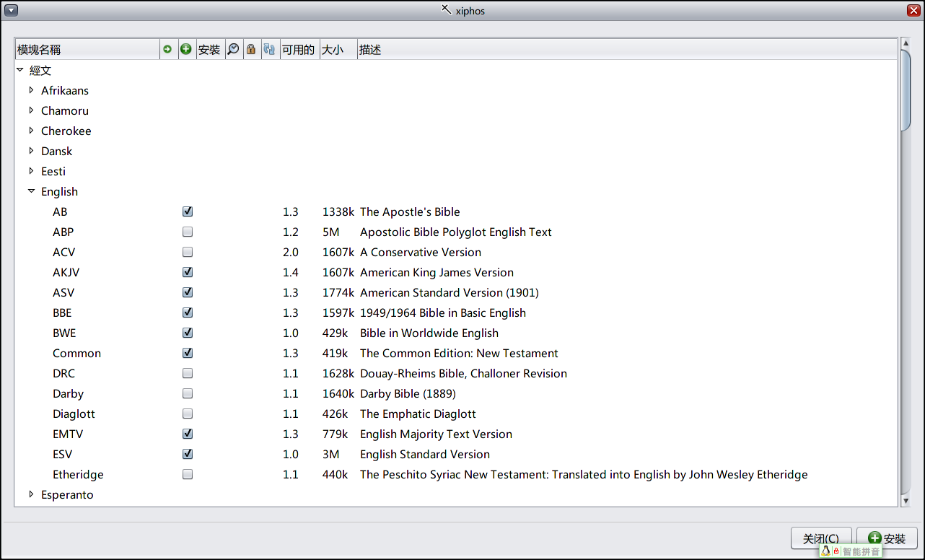Click 'Darby Bible (1889)' description

click(x=408, y=393)
